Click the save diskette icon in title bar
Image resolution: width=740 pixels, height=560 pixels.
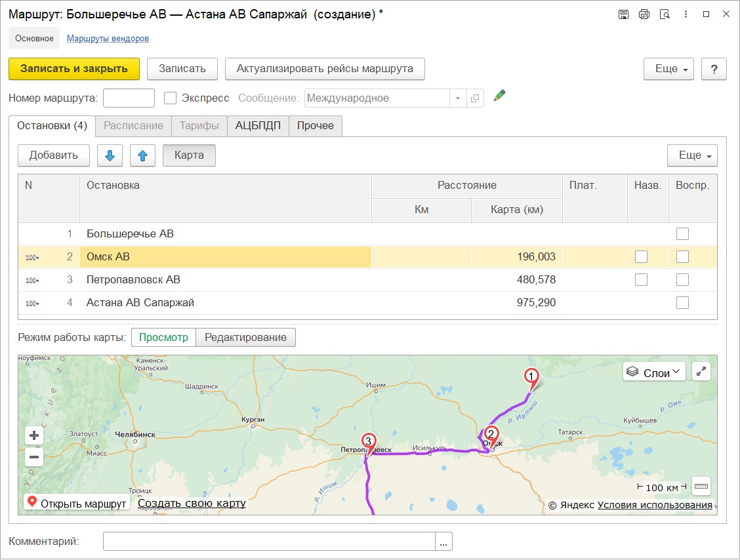tap(623, 14)
